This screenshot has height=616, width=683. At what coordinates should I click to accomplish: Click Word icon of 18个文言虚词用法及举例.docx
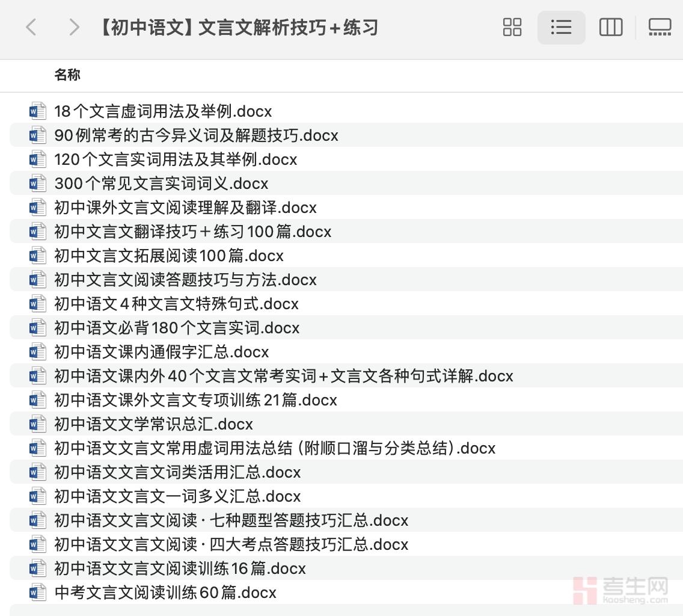coord(38,111)
